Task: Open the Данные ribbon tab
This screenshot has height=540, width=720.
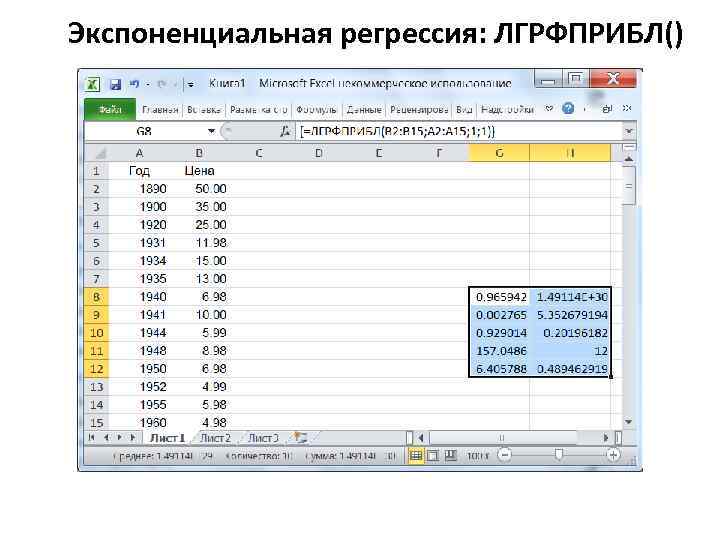Action: [364, 110]
